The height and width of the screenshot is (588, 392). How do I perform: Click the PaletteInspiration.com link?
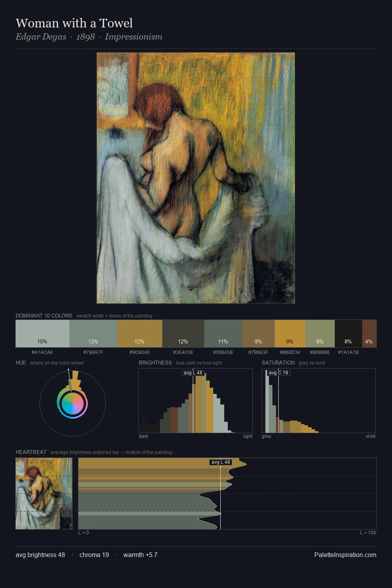pos(345,555)
